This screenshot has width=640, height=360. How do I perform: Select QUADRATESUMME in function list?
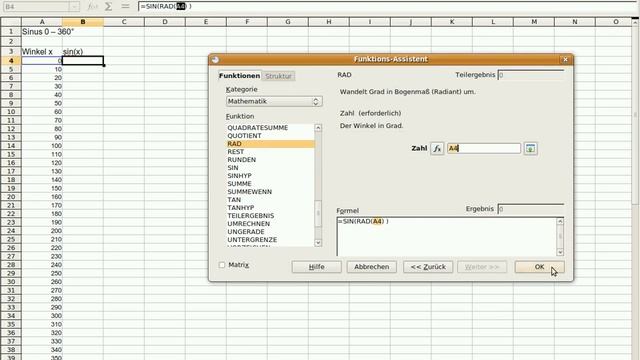tap(270, 128)
